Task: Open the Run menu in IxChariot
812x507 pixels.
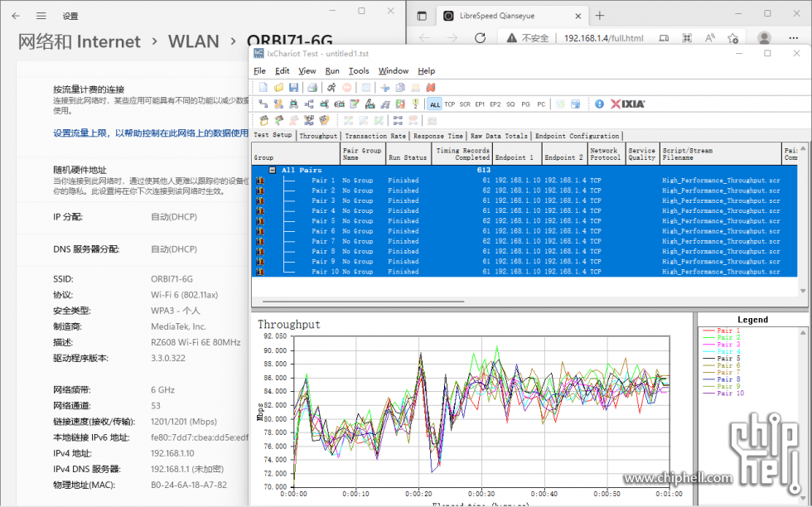Action: (x=332, y=71)
